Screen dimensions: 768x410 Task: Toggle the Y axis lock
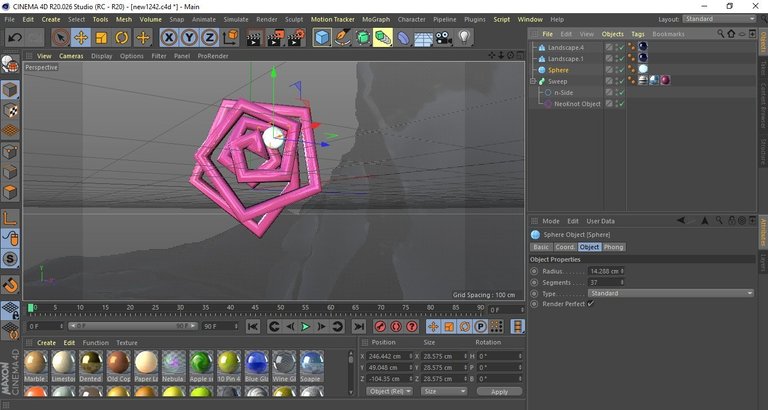(189, 38)
